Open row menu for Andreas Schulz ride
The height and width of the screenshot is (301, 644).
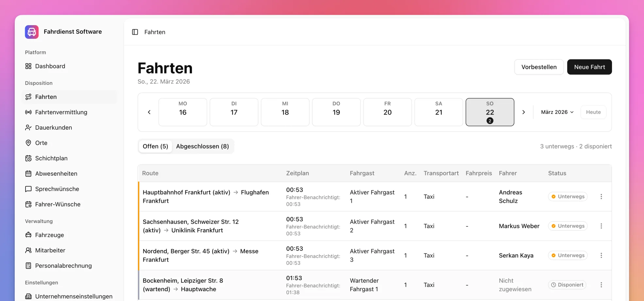coord(601,197)
